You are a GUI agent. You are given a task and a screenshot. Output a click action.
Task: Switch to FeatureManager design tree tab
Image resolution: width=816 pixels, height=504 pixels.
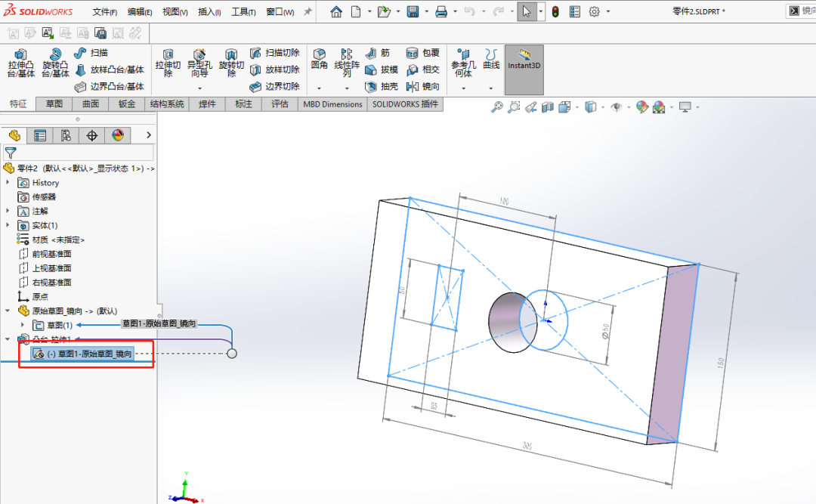pos(14,135)
